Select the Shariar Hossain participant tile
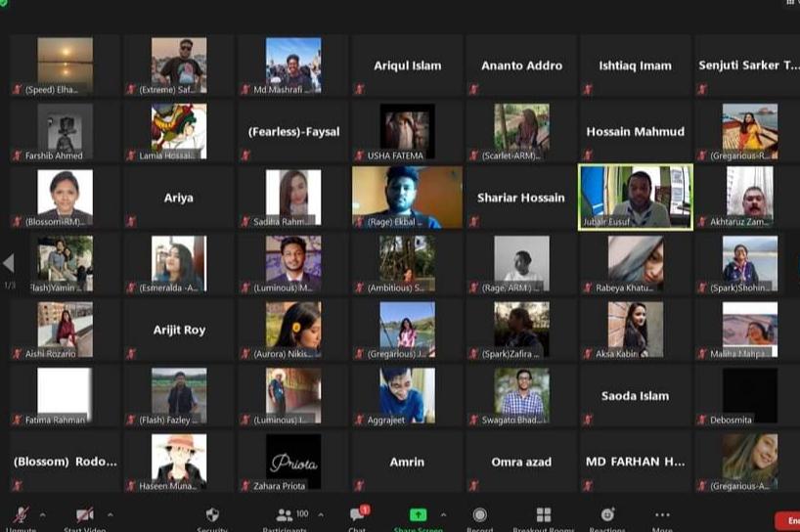This screenshot has width=800, height=532. coord(521,198)
